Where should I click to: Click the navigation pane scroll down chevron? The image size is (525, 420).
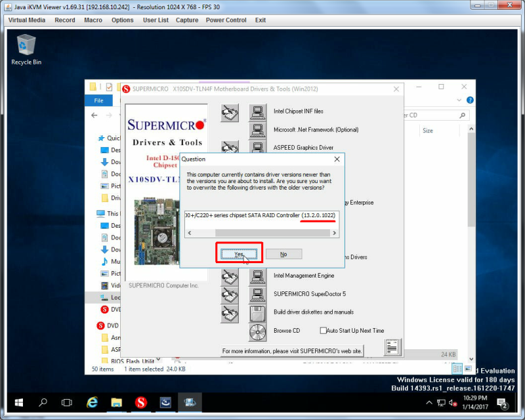[x=158, y=360]
